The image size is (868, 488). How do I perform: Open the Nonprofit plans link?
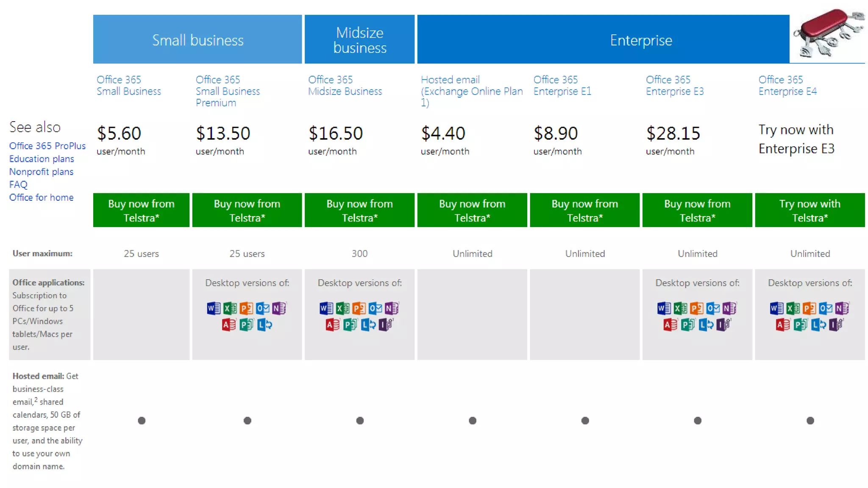(41, 172)
